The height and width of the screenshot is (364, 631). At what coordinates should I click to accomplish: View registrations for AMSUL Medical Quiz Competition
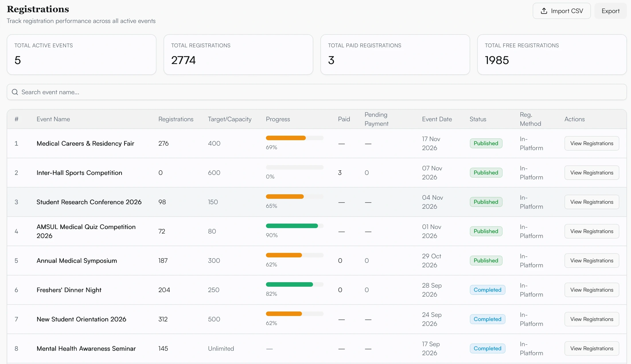pos(591,231)
